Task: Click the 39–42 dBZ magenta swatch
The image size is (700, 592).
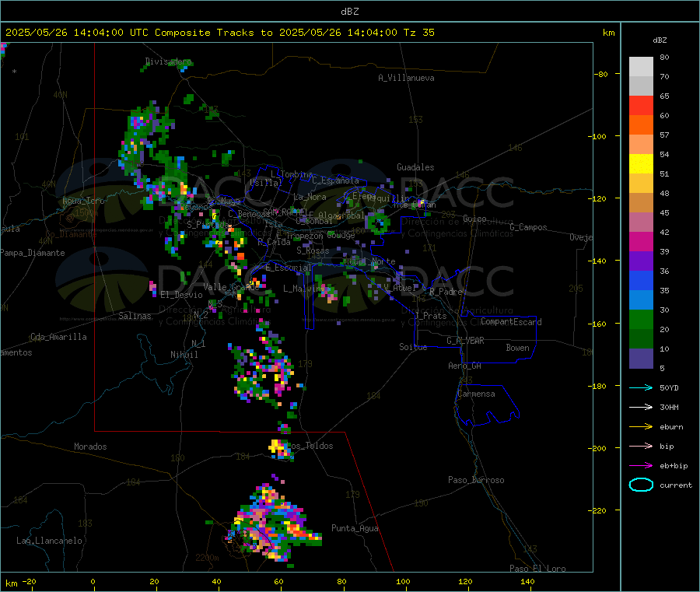Action: click(x=641, y=241)
